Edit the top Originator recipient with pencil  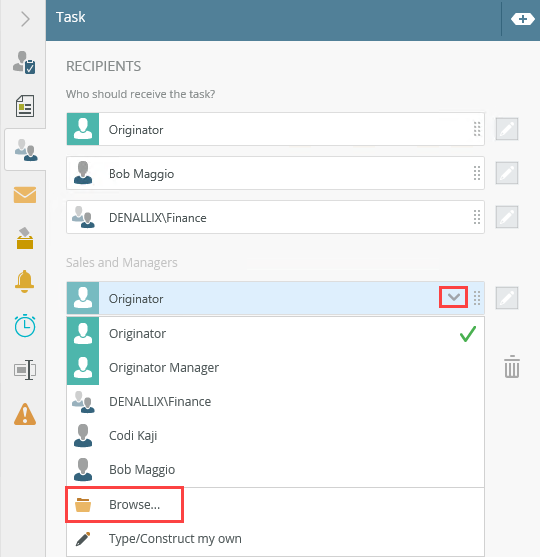[x=507, y=129]
